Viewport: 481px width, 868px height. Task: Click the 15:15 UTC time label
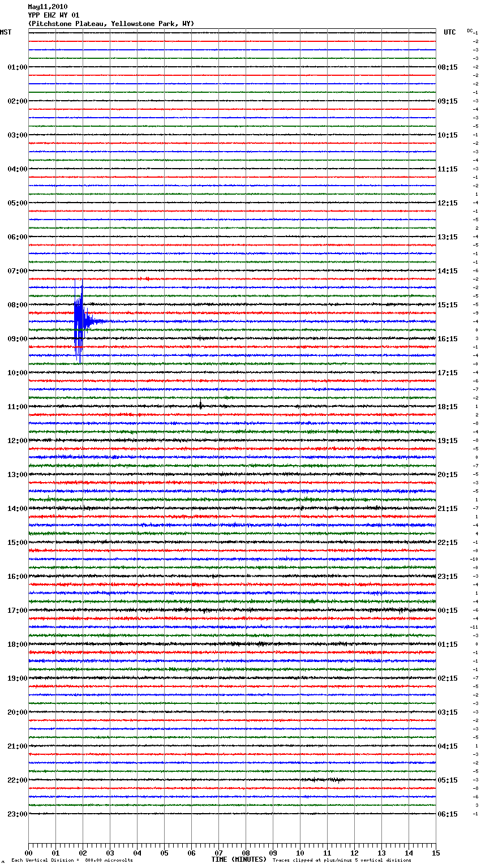pyautogui.click(x=448, y=305)
